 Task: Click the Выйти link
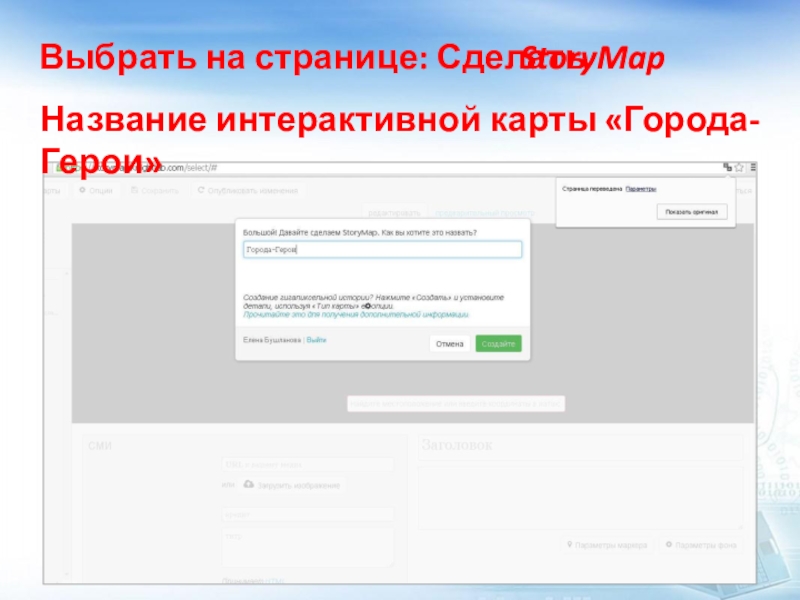(x=316, y=340)
